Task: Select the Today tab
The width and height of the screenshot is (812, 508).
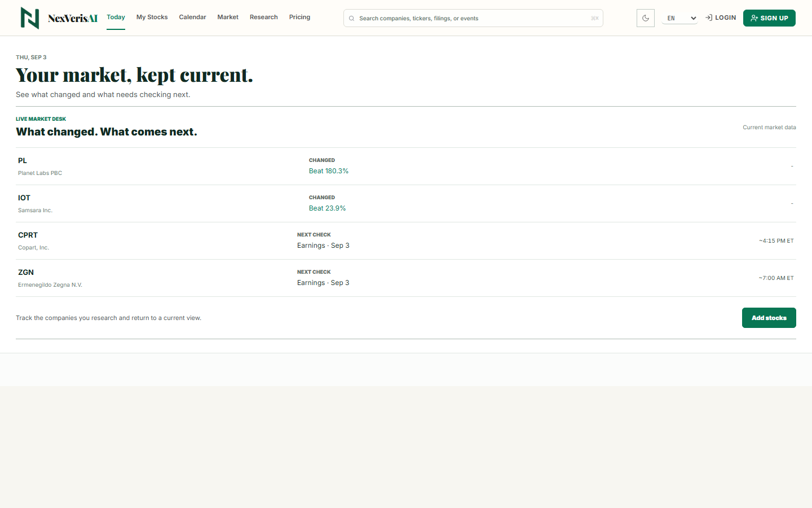Action: pos(116,17)
